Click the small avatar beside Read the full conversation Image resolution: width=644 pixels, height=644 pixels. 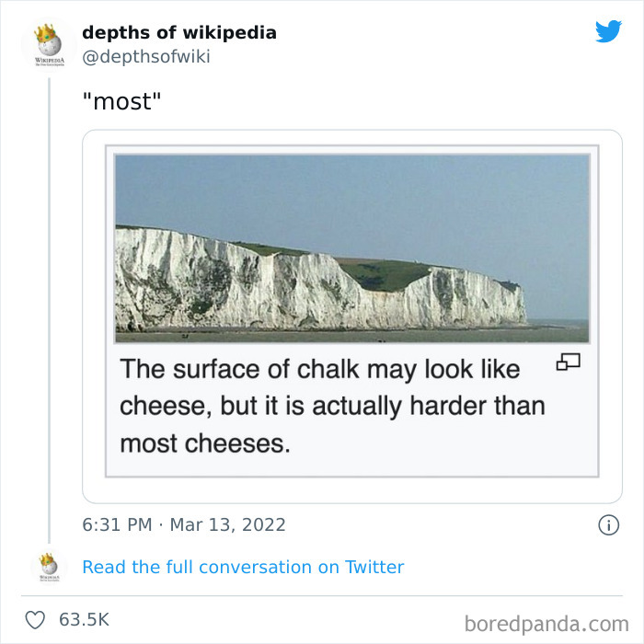click(49, 567)
